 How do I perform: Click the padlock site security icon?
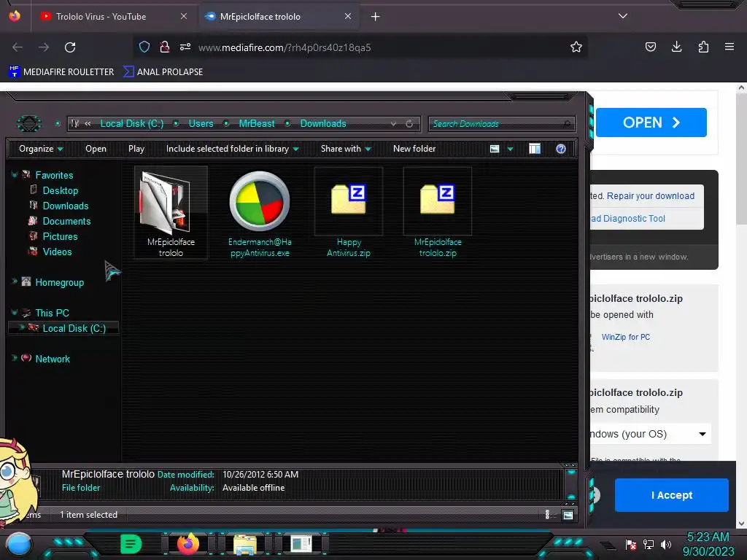165,47
